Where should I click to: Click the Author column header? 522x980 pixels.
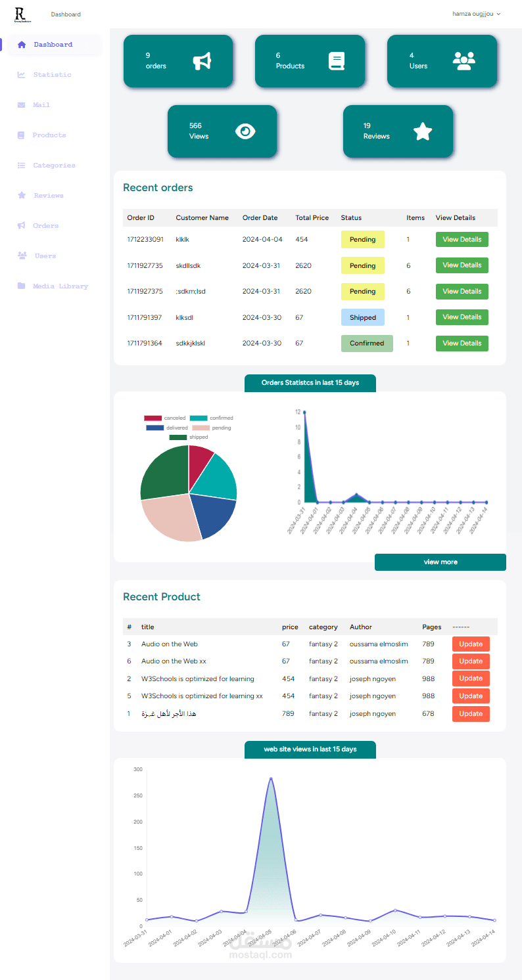361,627
